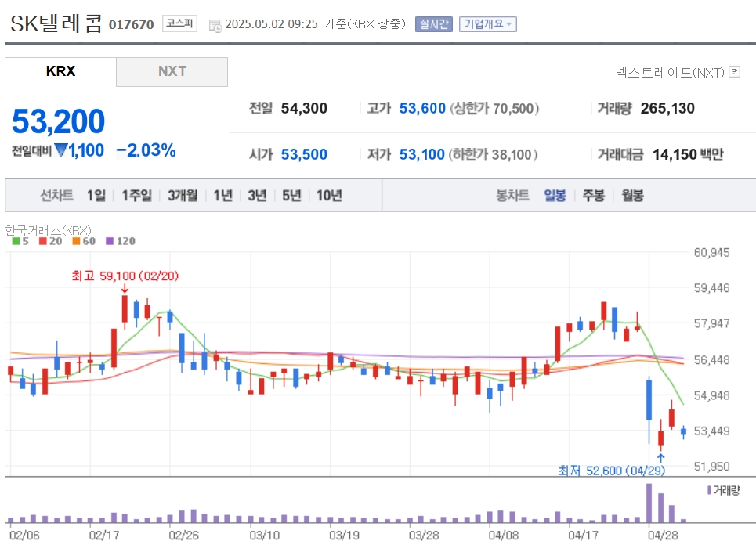The height and width of the screenshot is (559, 756).
Task: Click the 최고 59,100 (02/20) chart label
Action: coord(125,276)
